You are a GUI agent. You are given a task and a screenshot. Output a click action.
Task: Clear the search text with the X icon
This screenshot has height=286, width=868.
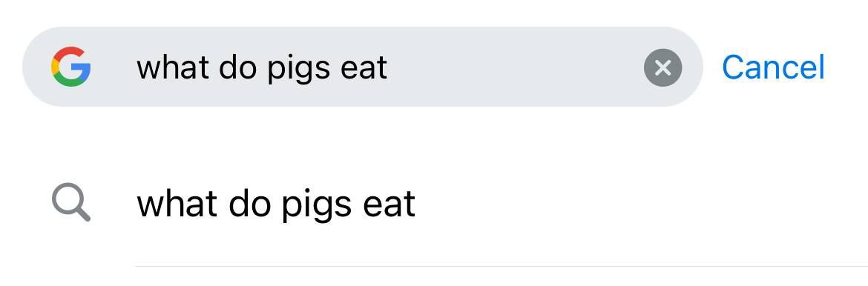(x=662, y=67)
